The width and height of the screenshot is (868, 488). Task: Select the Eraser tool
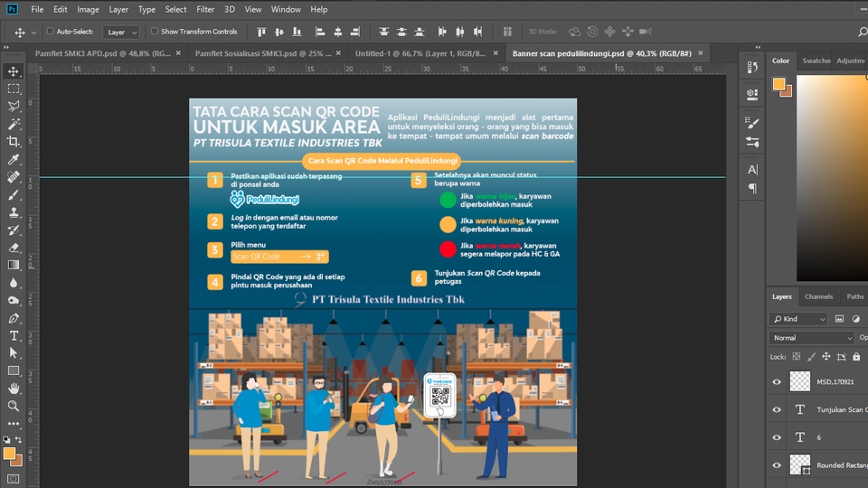(14, 248)
